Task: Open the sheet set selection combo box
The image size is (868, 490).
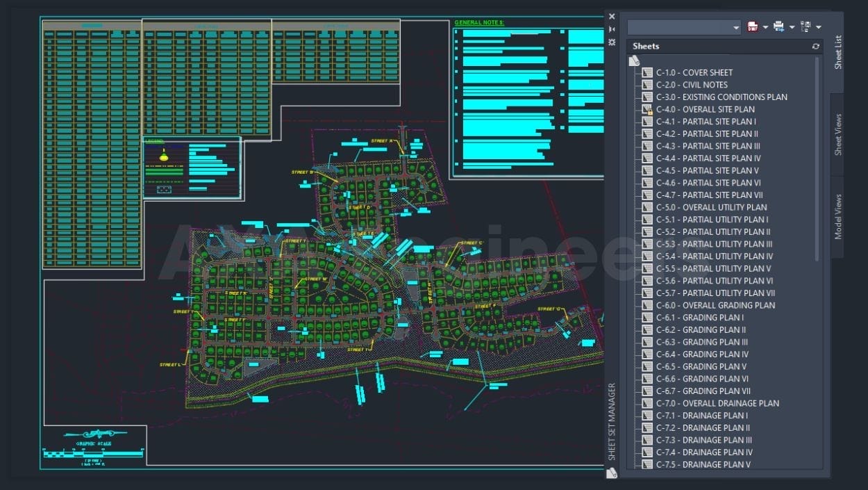Action: pos(684,27)
